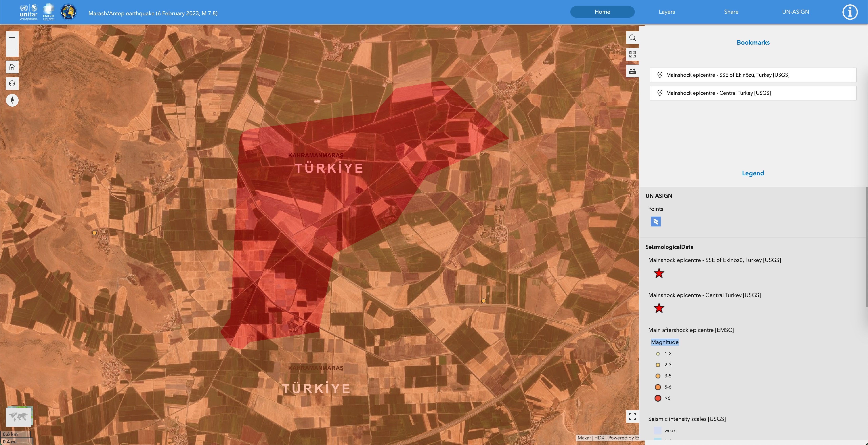Reset the compass orientation
This screenshot has width=868, height=445.
click(12, 100)
